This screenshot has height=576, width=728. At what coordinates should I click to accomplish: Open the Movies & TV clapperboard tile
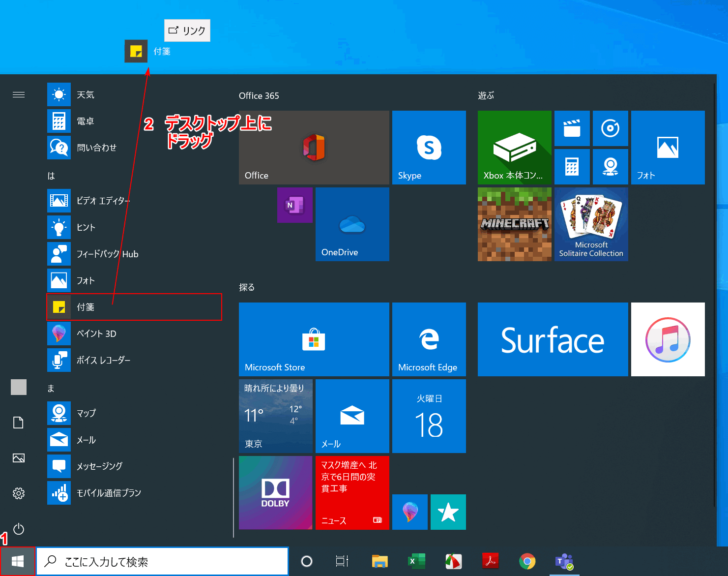(572, 128)
